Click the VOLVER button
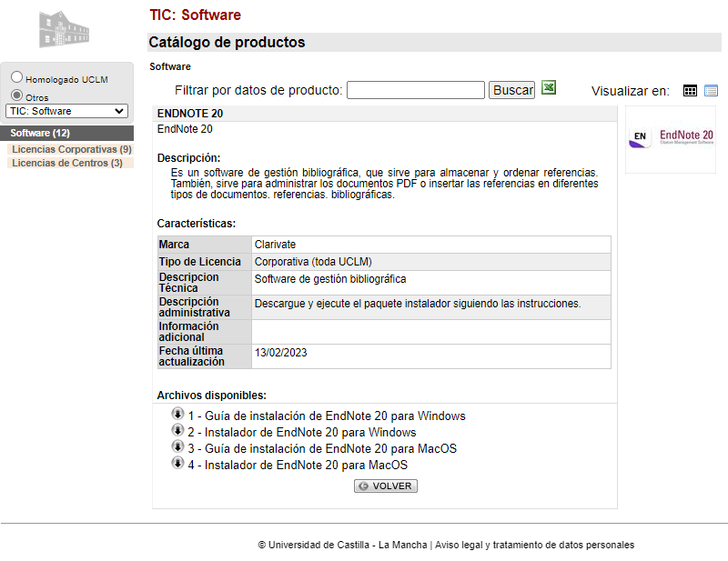 click(x=385, y=486)
